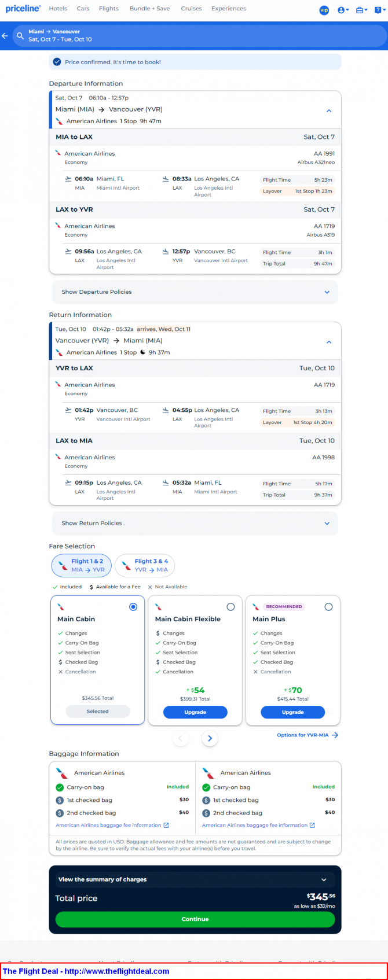This screenshot has height=980, width=388.
Task: Click the American Airlines logo in the Main Cabin card
Action: pyautogui.click(x=61, y=607)
